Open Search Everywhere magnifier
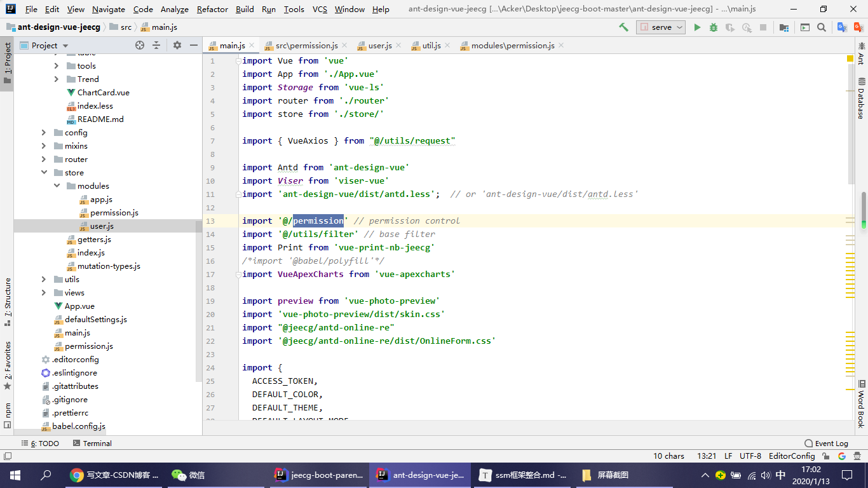The height and width of the screenshot is (488, 868). coord(822,27)
